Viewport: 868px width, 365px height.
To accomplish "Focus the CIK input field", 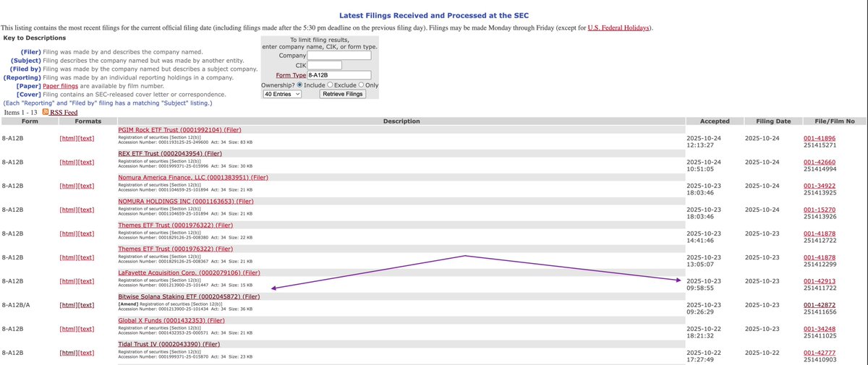I will tap(325, 65).
